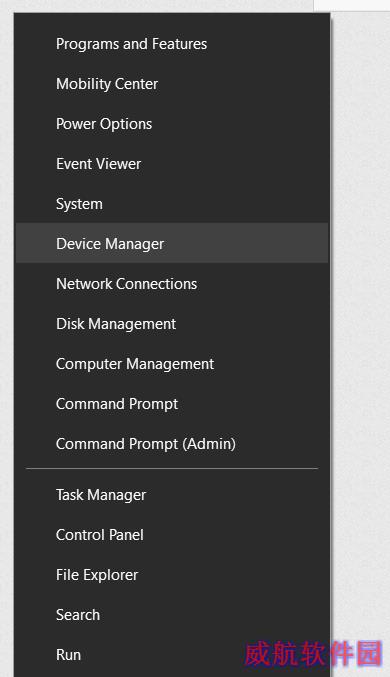The height and width of the screenshot is (677, 390).
Task: Select Mobility Center menu entry
Action: (x=172, y=84)
